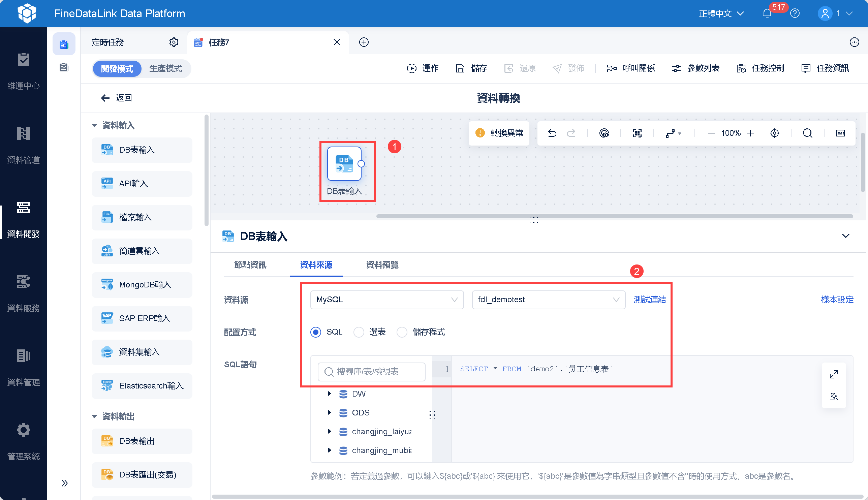This screenshot has width=868, height=500.
Task: Click the locate/center target icon
Action: click(774, 133)
